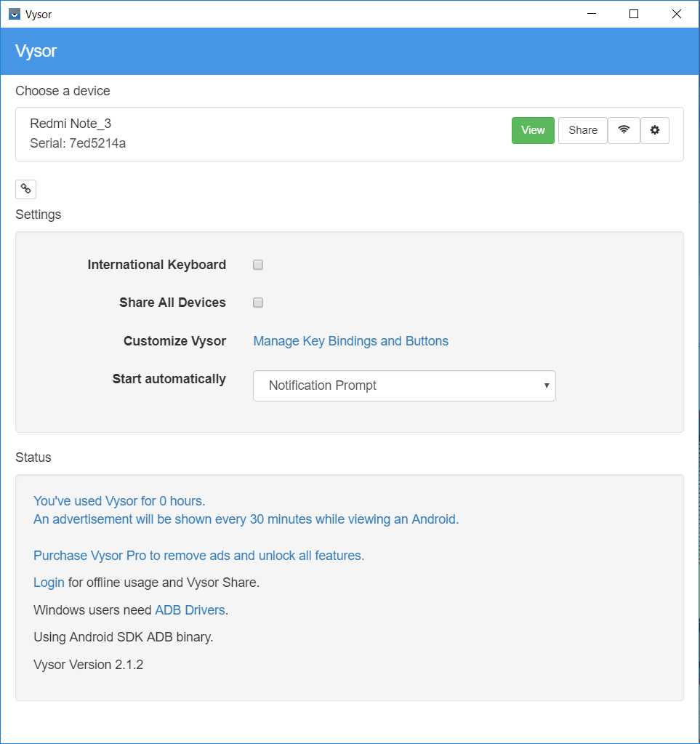
Task: Click the Customize Vysor label
Action: point(174,341)
